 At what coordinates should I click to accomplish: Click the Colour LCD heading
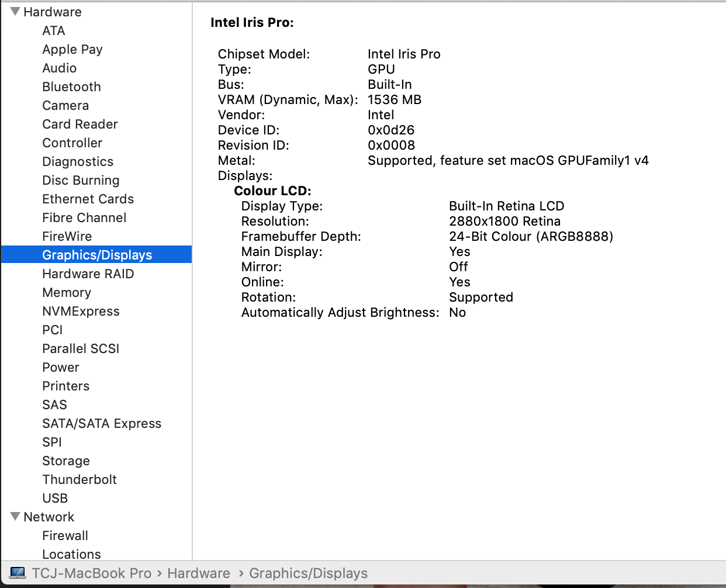click(272, 191)
